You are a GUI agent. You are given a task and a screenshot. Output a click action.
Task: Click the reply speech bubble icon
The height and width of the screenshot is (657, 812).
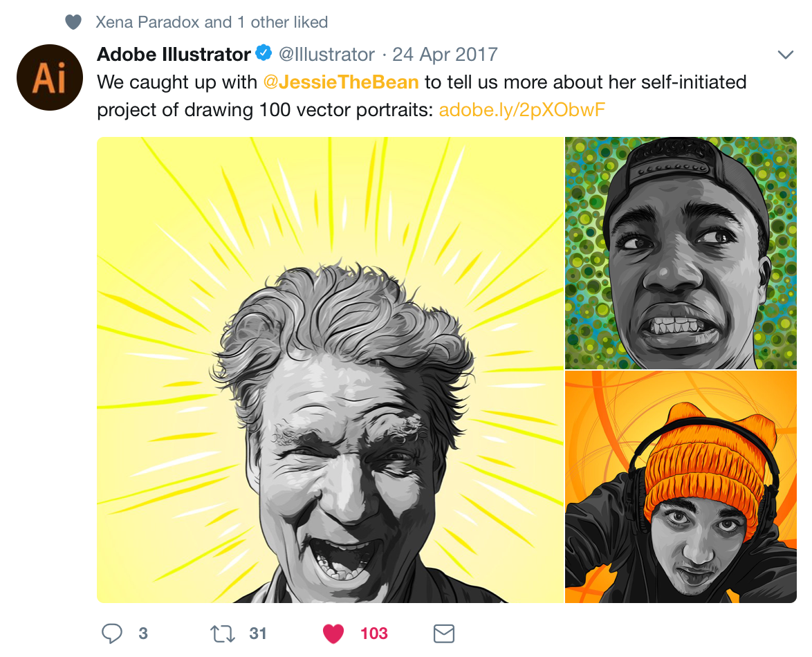[x=112, y=633]
